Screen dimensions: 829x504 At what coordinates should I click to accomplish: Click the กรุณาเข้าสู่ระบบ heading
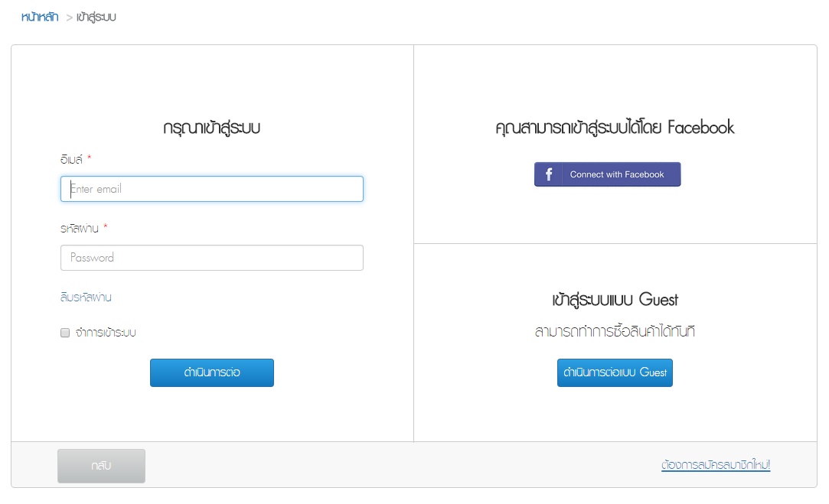point(212,128)
